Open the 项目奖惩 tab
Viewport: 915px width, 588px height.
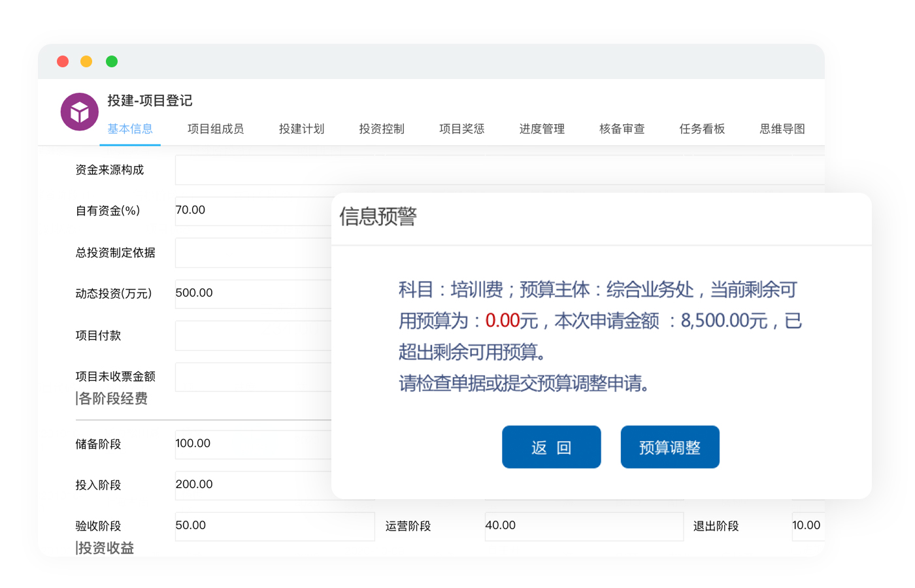tap(461, 129)
